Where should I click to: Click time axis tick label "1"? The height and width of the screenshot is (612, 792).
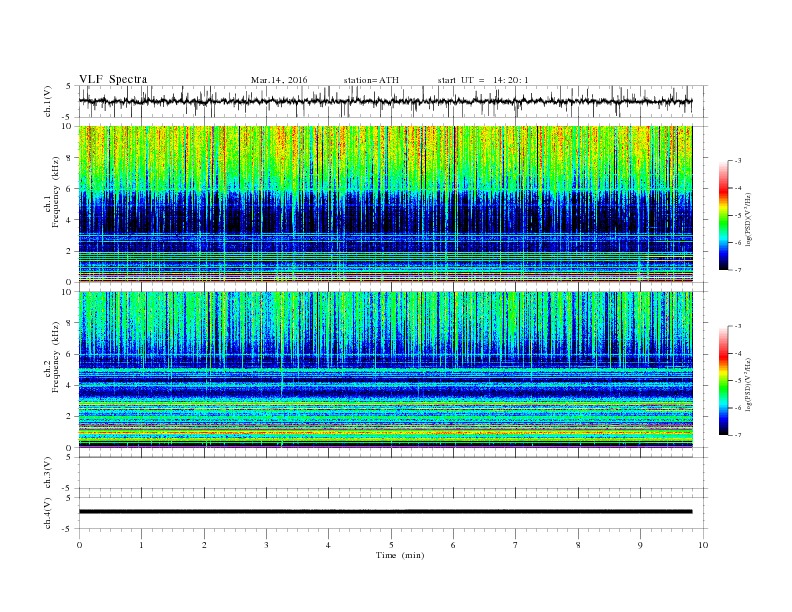pos(141,545)
